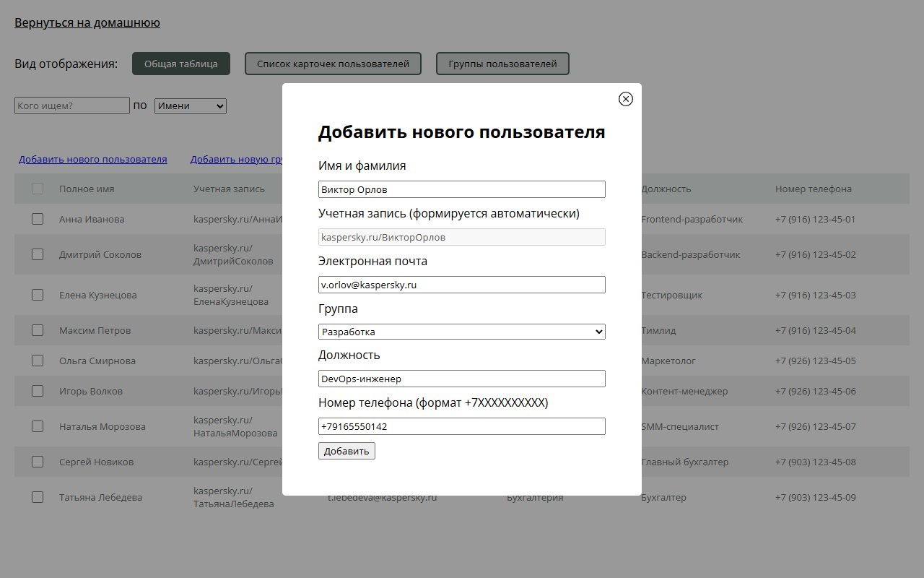Focus the Имя и фамилия input field
The height and width of the screenshot is (578, 924).
coord(462,189)
